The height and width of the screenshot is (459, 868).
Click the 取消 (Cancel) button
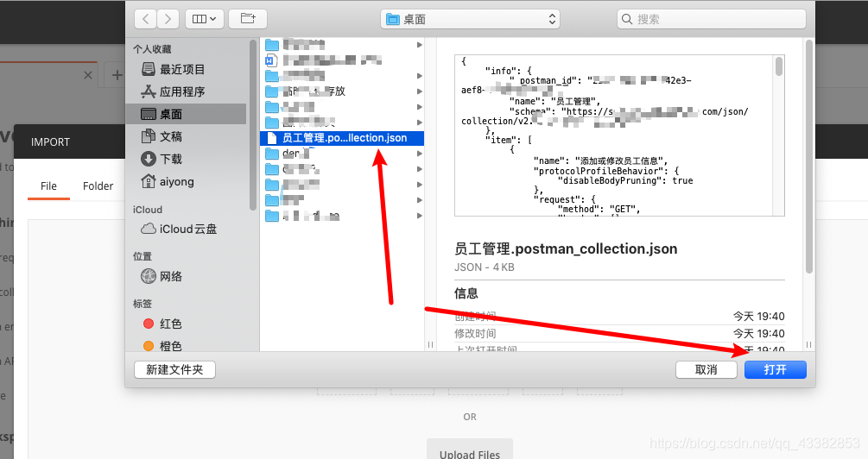tap(706, 369)
